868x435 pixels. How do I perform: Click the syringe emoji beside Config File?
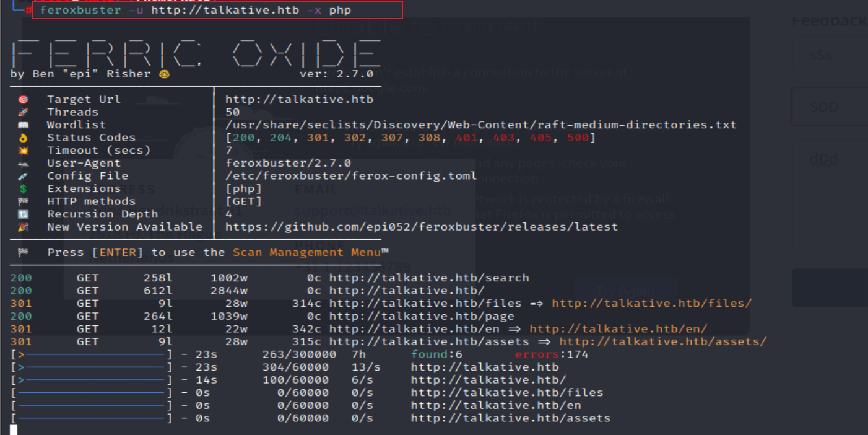(24, 176)
